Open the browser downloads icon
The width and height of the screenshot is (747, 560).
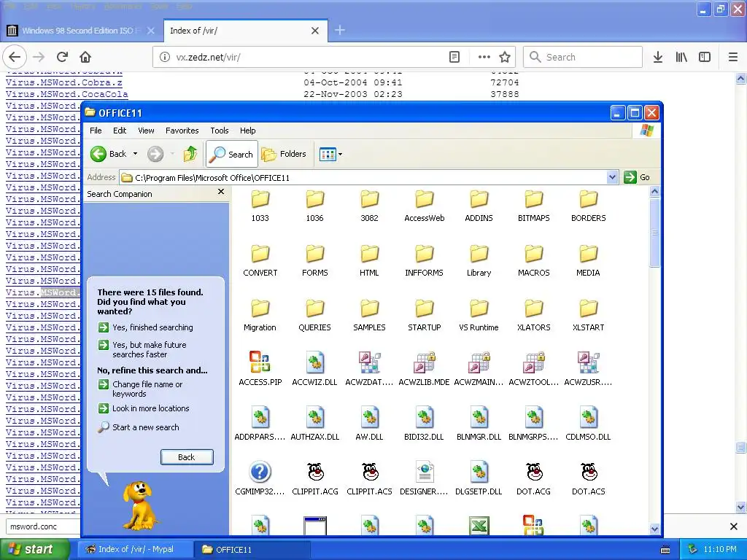pyautogui.click(x=658, y=57)
